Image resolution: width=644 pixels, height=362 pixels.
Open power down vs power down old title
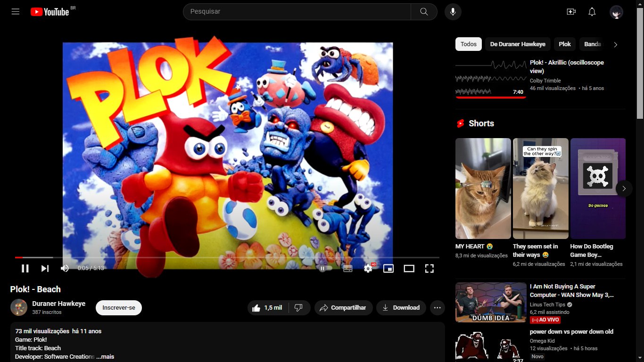pos(571,332)
